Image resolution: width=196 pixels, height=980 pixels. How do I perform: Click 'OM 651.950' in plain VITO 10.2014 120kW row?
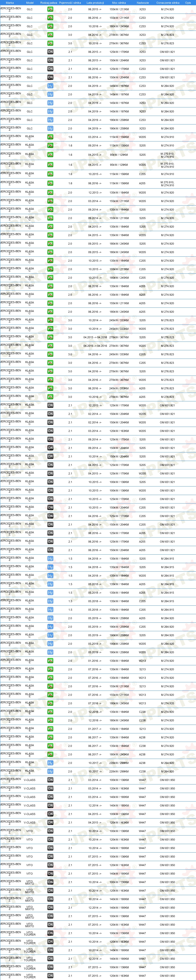167,840
